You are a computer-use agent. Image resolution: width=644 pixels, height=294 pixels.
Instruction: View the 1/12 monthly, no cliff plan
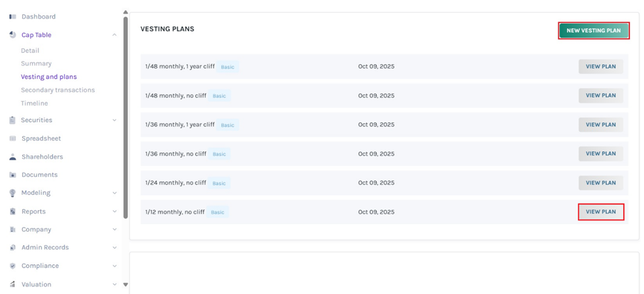[x=600, y=212]
